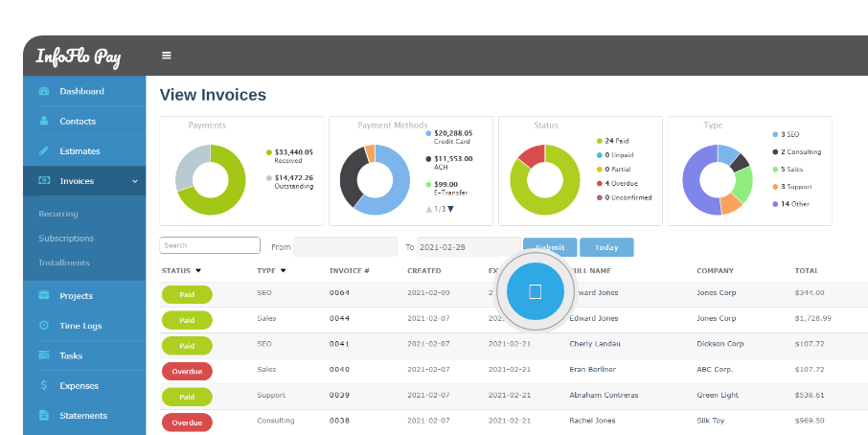Sort by the STATUS column dropdown arrow
868x435 pixels.
click(198, 271)
